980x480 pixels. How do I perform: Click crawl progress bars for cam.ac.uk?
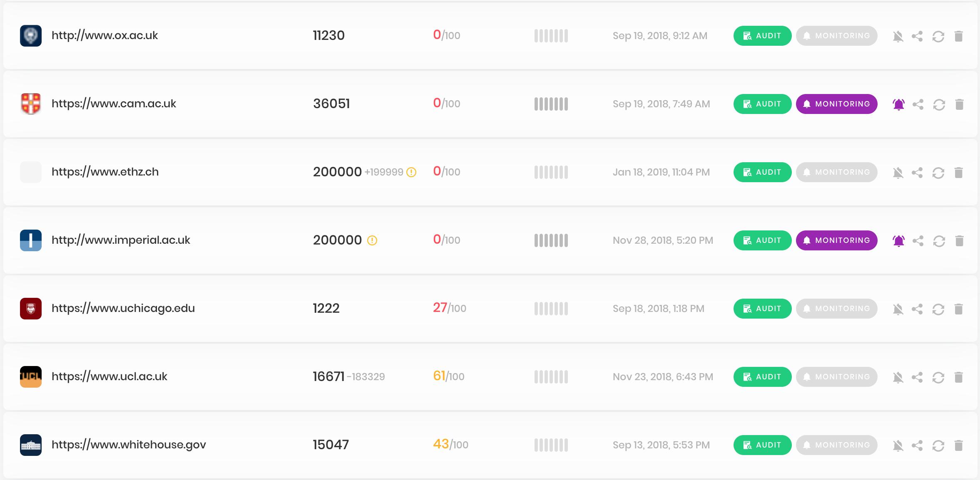pyautogui.click(x=551, y=104)
